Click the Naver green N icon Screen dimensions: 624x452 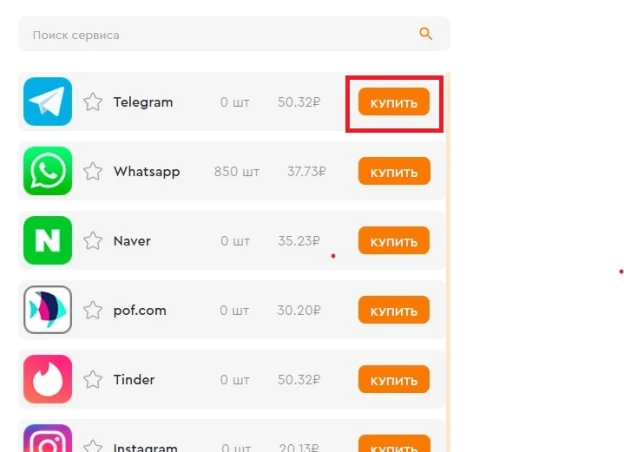click(48, 240)
